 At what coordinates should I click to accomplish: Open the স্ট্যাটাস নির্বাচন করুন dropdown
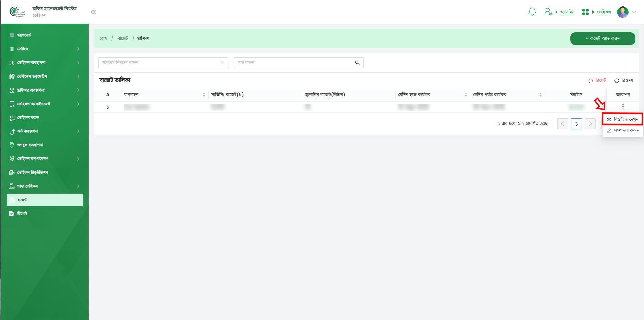(x=163, y=63)
